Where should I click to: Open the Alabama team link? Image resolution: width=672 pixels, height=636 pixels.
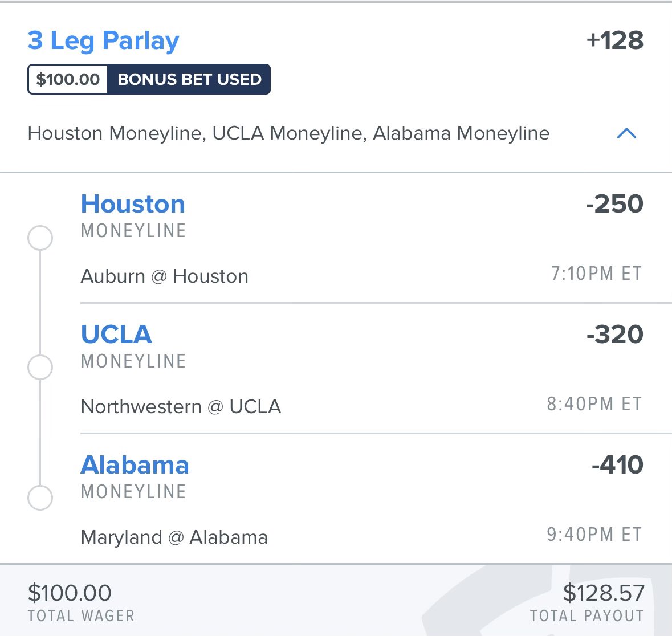pyautogui.click(x=135, y=464)
